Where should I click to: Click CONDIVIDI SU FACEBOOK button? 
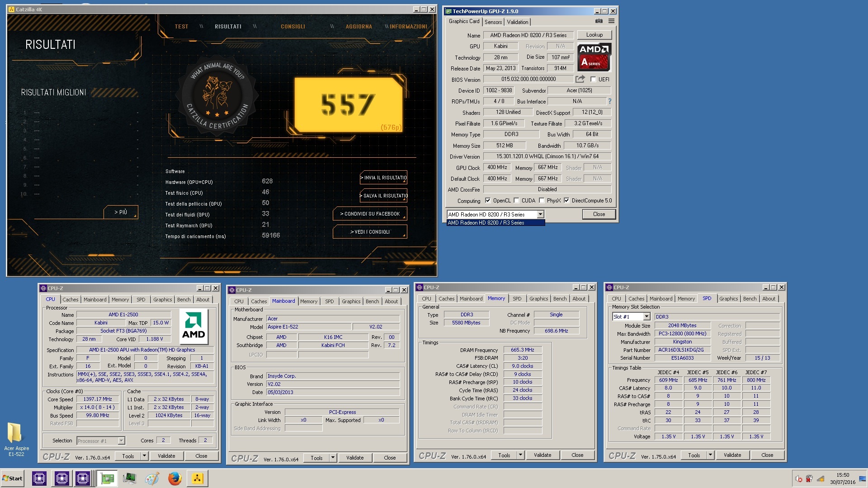click(370, 214)
